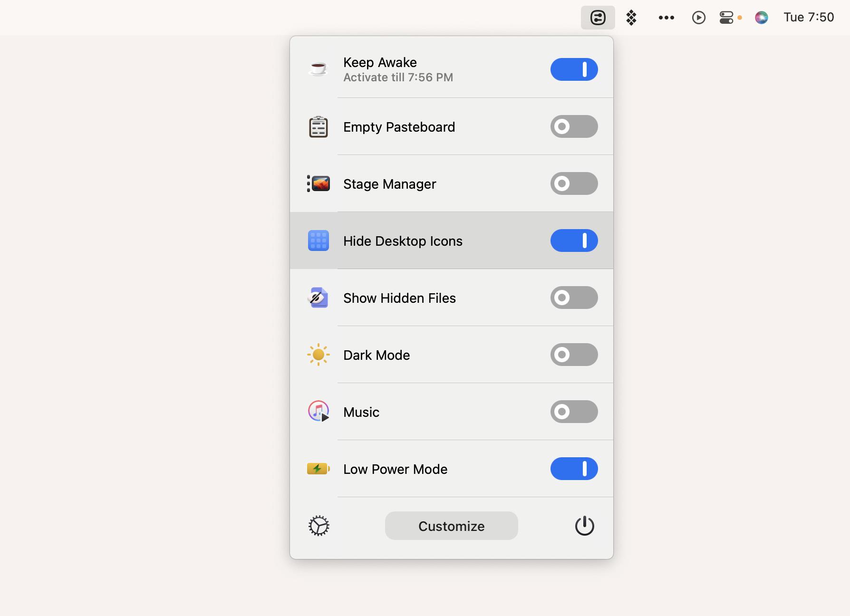Open Siri from the menu bar
Screen dimensions: 850x616
coord(762,18)
